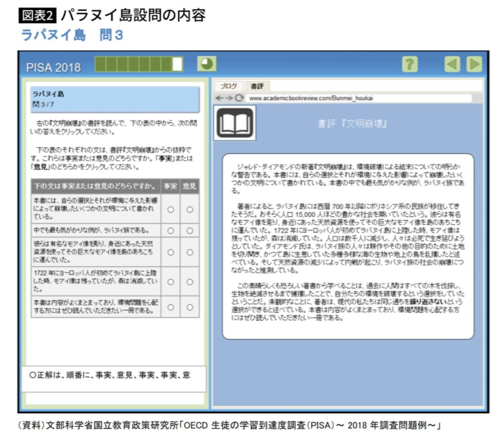Reload the book review page
504x436 pixels.
click(x=238, y=98)
